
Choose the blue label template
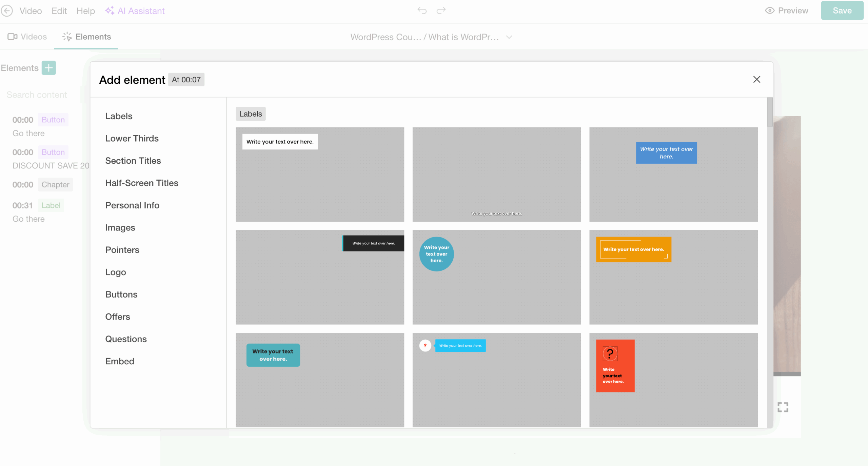[x=666, y=153]
